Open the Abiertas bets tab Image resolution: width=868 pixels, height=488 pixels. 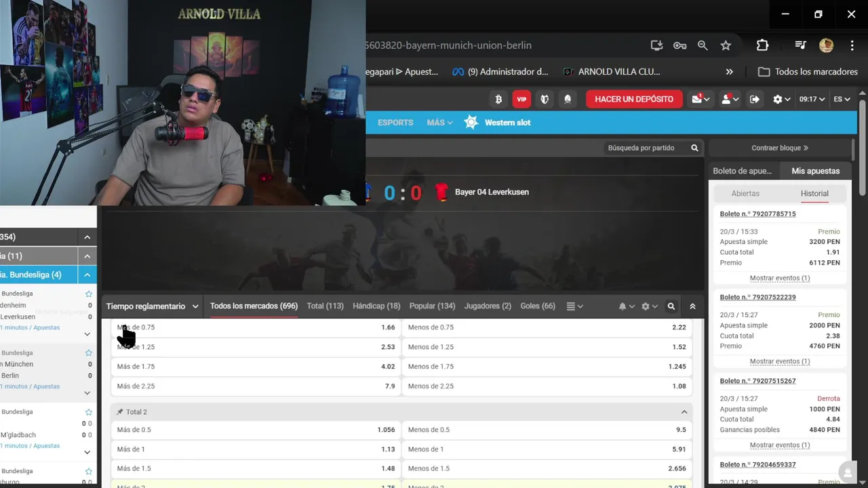745,193
